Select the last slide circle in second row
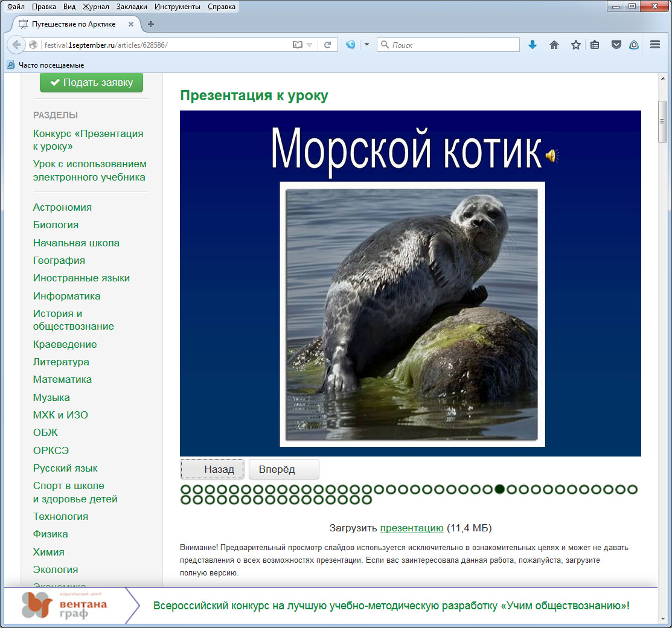Screen dimensions: 672x628 coord(366,500)
